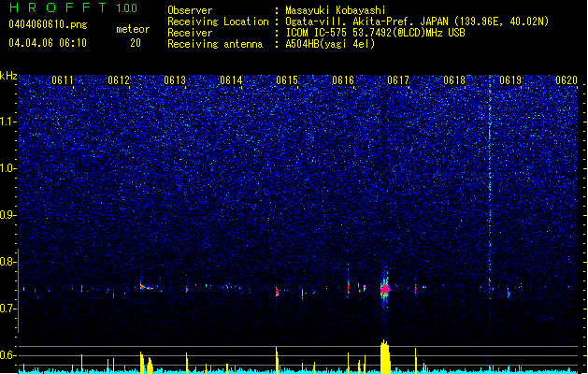Select the version number 1.0.0
The image size is (588, 374).
126,7
